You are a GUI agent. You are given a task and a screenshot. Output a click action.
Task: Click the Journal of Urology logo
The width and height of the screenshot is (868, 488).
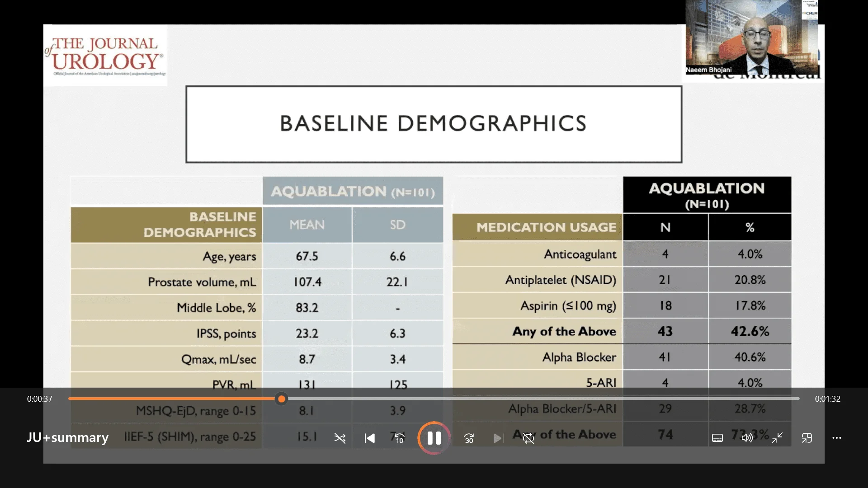tap(105, 56)
